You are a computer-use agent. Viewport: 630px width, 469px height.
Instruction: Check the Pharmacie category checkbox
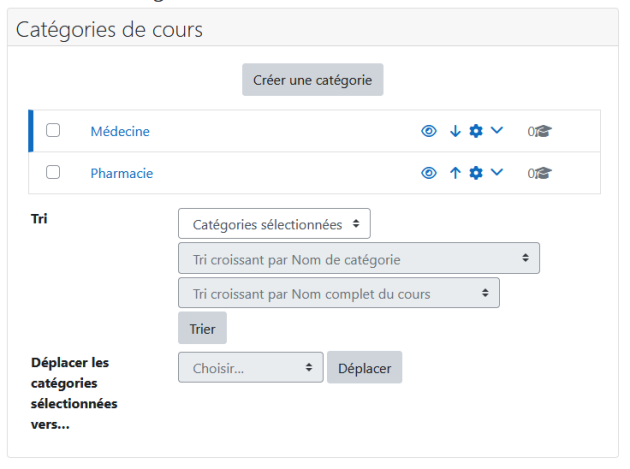[53, 172]
